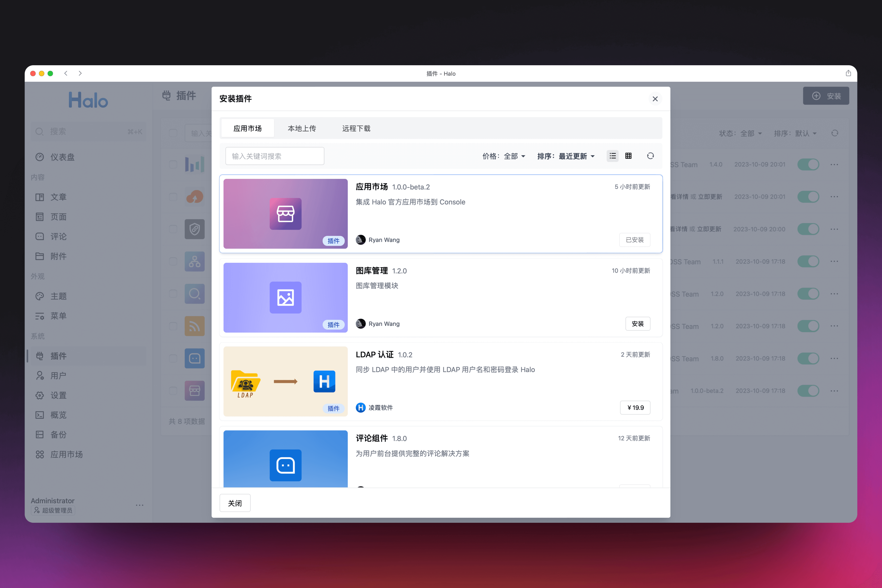This screenshot has height=588, width=882.
Task: Toggle the 1.4.0 plugin switch
Action: tap(808, 165)
